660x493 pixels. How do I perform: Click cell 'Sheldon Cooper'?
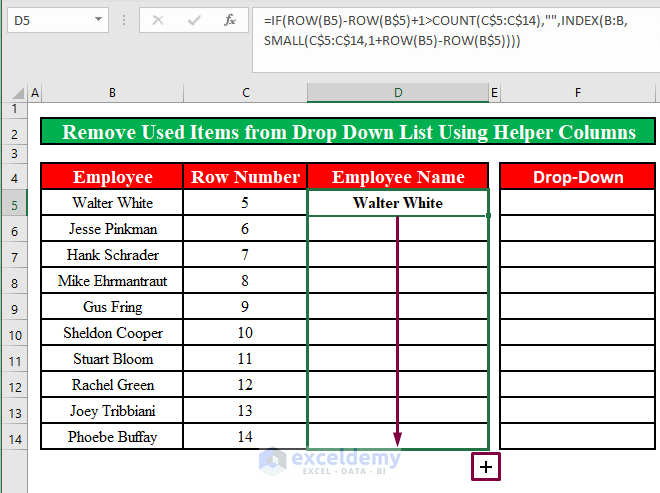click(x=112, y=333)
